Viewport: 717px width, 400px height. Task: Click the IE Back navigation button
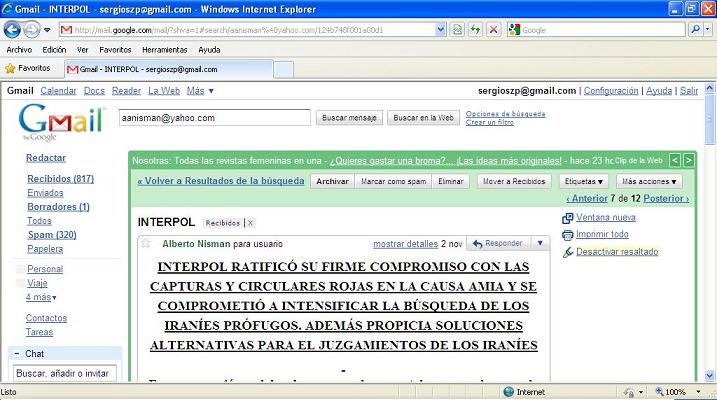[12, 30]
